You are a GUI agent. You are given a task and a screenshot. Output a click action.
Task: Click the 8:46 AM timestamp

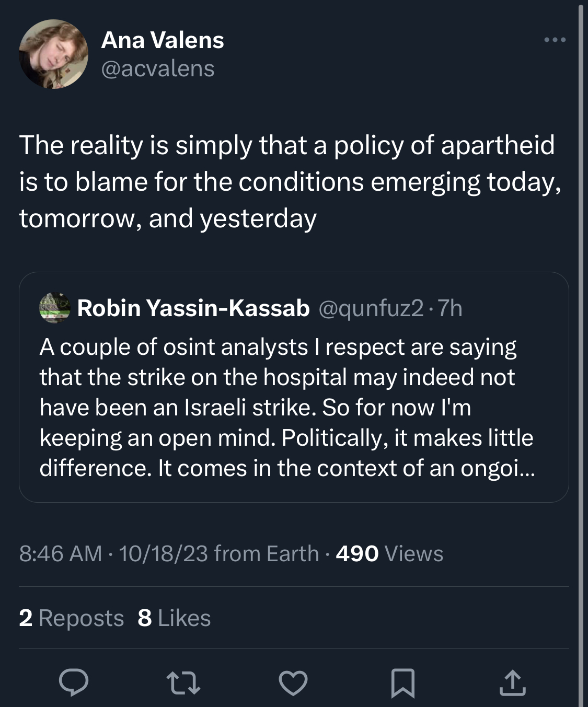[61, 553]
